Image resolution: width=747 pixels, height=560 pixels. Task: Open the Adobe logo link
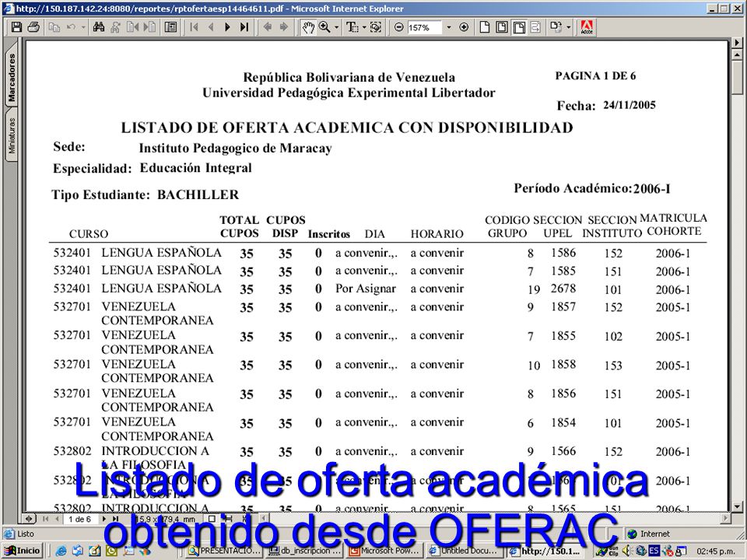click(x=587, y=27)
